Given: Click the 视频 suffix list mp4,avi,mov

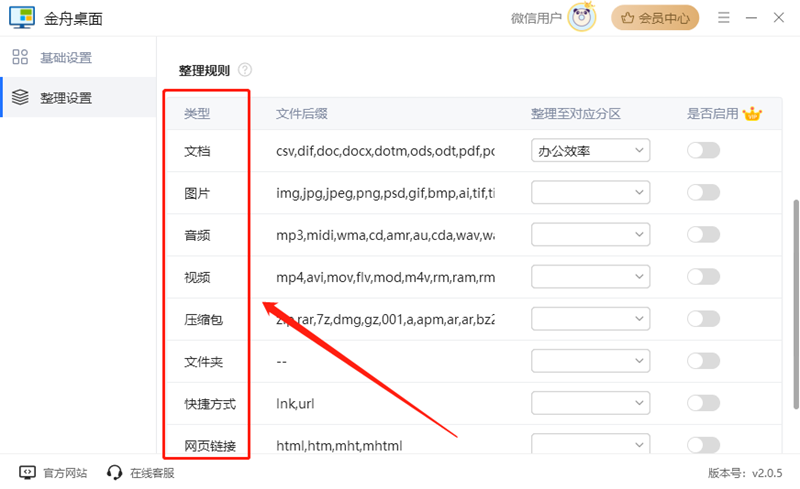Looking at the screenshot, I should point(385,278).
